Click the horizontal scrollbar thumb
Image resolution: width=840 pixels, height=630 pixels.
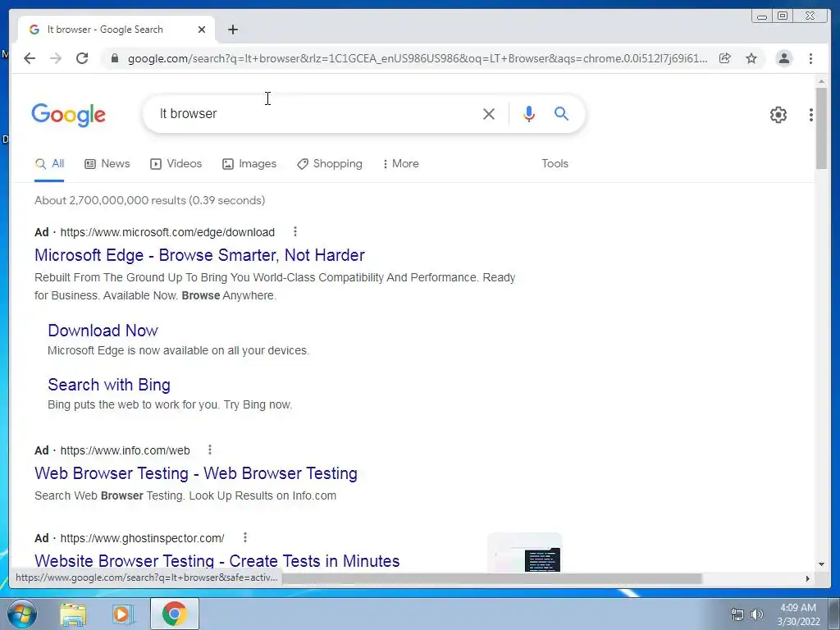point(491,578)
